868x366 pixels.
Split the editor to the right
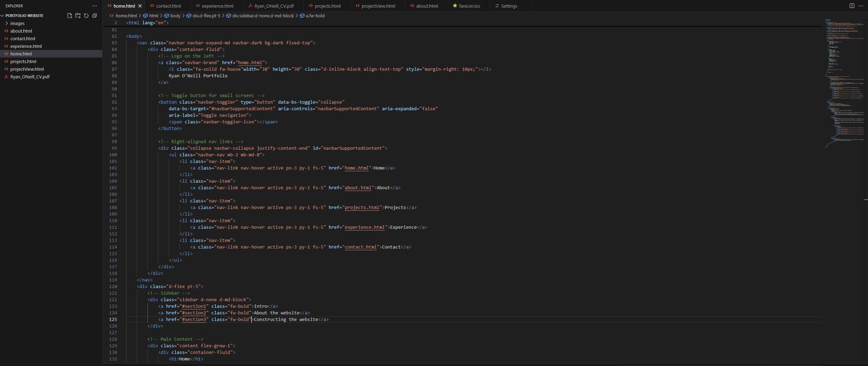click(x=852, y=6)
